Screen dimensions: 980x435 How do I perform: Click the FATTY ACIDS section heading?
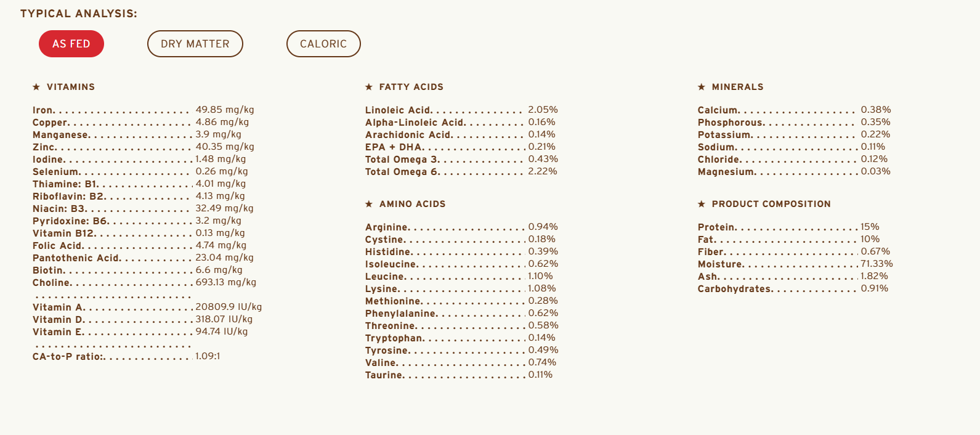tap(411, 87)
